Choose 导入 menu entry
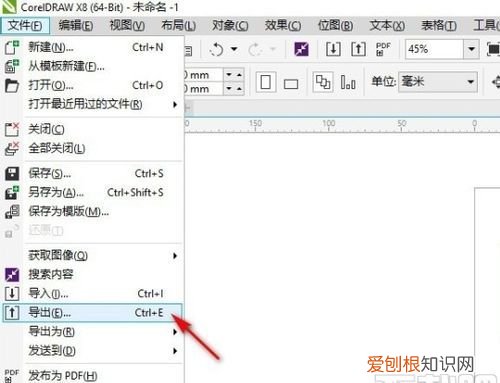Viewport: 500px width, 383px height. 93,293
